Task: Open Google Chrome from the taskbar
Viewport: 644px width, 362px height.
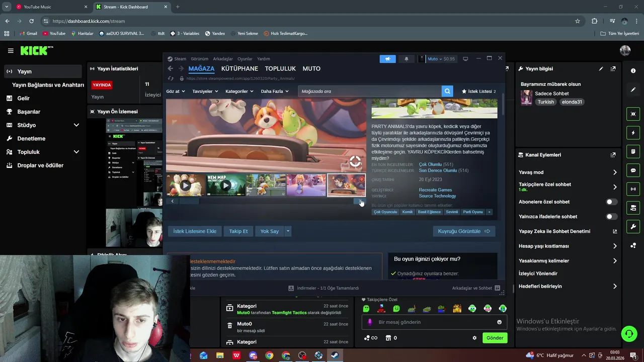Action: (269, 355)
